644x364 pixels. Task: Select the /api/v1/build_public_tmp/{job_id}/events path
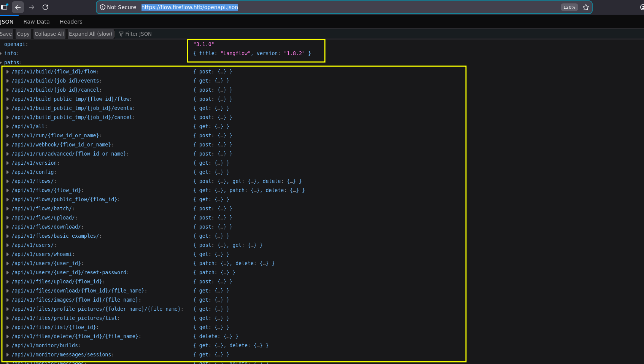[73, 108]
